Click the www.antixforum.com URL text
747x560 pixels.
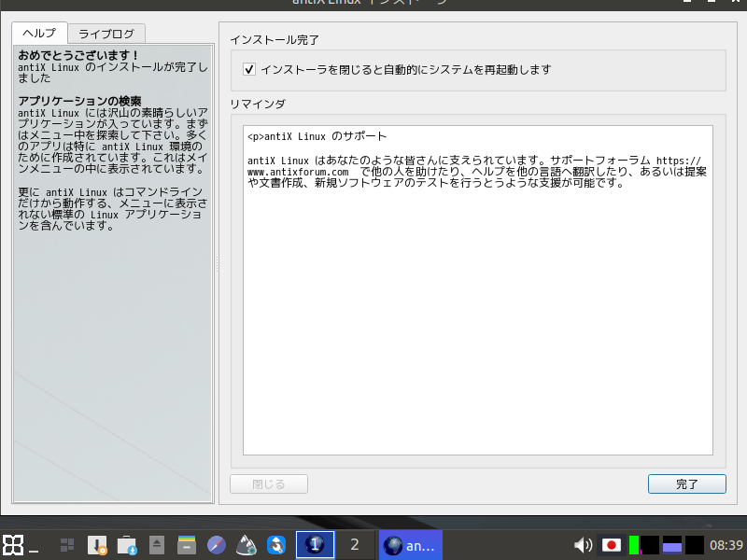point(298,172)
